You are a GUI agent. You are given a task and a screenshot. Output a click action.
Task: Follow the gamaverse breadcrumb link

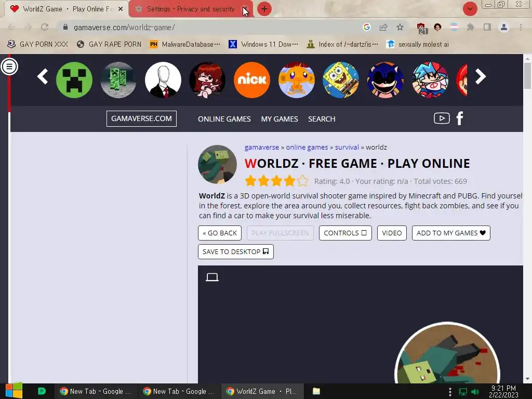[x=262, y=147]
